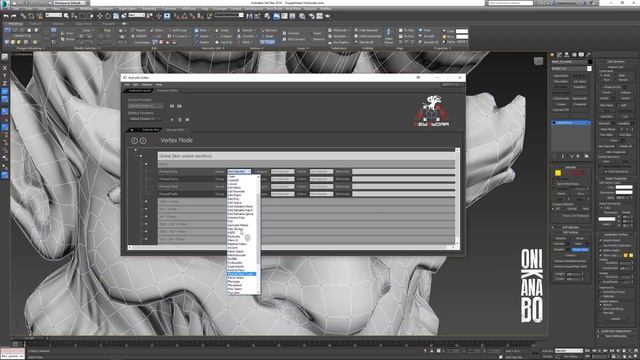Image resolution: width=640 pixels, height=360 pixels.
Task: Click the ViewCube in the viewport corner
Action: [x=538, y=61]
